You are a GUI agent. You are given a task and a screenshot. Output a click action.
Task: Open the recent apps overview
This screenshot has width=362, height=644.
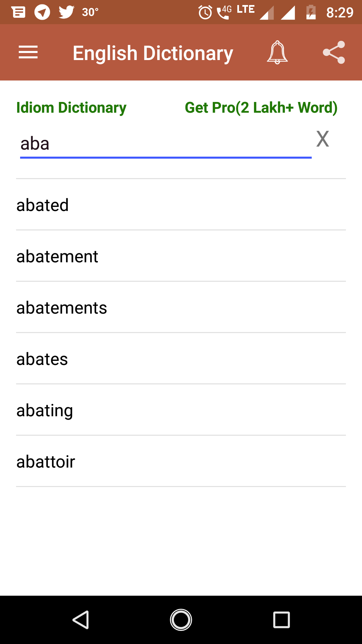(x=281, y=620)
